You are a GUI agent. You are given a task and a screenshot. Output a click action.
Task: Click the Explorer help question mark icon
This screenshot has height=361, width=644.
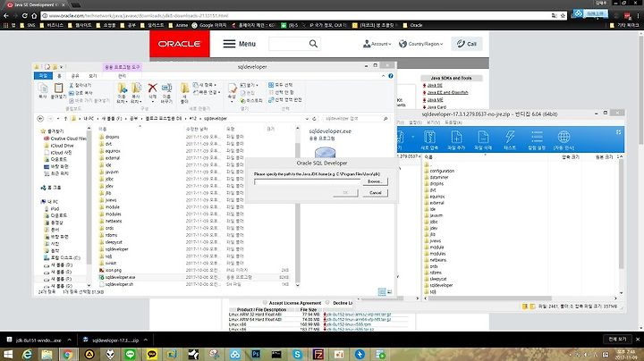tap(391, 76)
